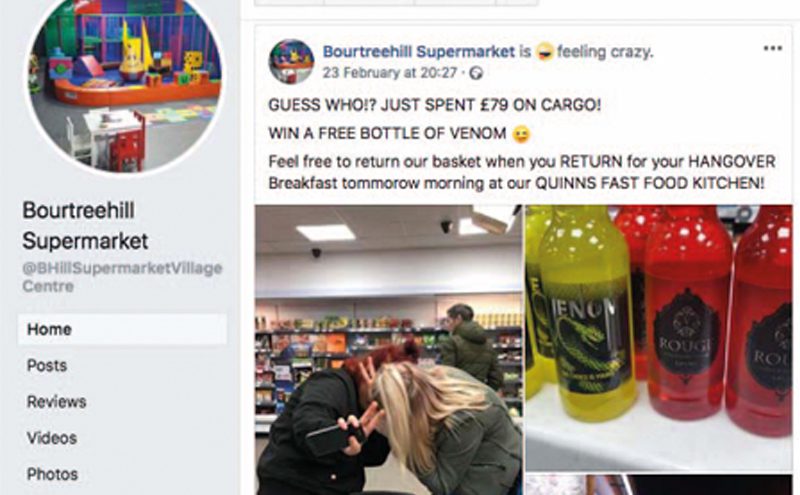The height and width of the screenshot is (495, 800).
Task: Click the @BHillSupermarketVillageCentre page handle
Action: (x=122, y=277)
